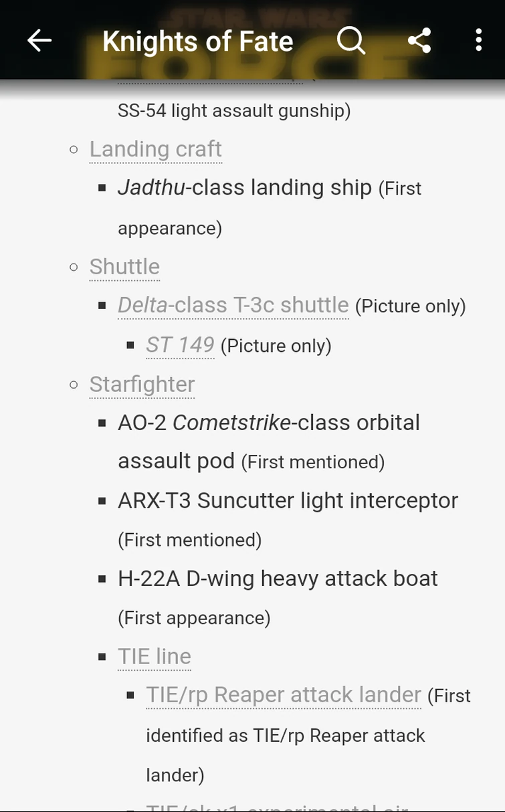Open the Landing craft link
The width and height of the screenshot is (505, 812).
click(155, 149)
